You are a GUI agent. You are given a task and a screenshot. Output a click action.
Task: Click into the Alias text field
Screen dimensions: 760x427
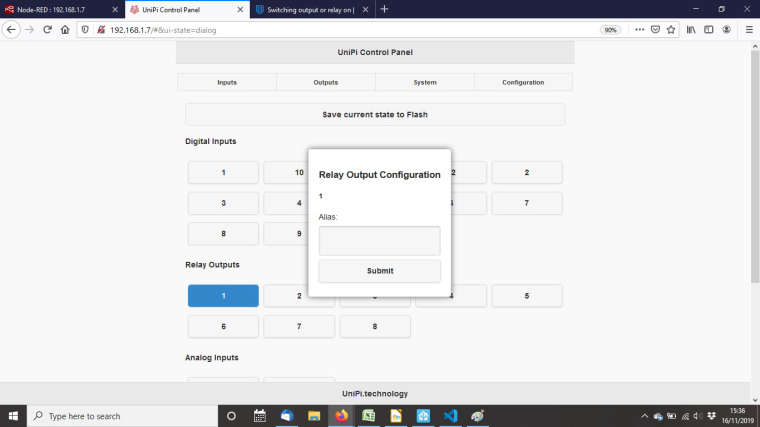click(380, 240)
